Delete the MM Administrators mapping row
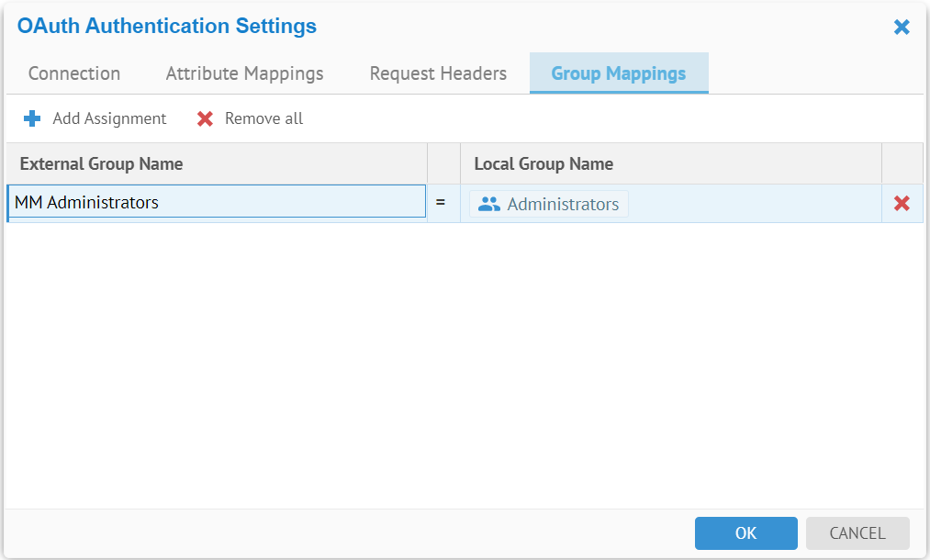This screenshot has height=560, width=930. [x=902, y=204]
